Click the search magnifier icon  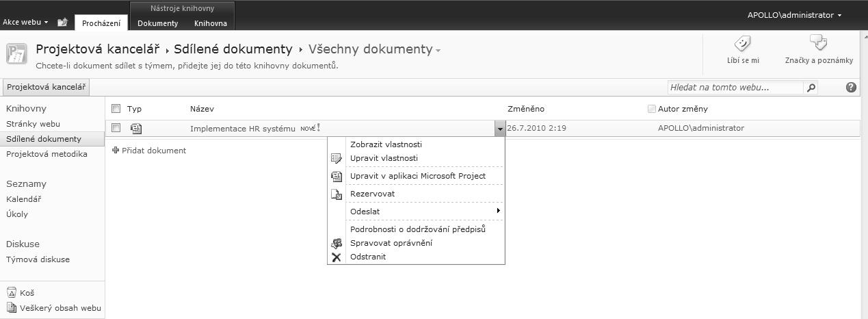point(811,88)
